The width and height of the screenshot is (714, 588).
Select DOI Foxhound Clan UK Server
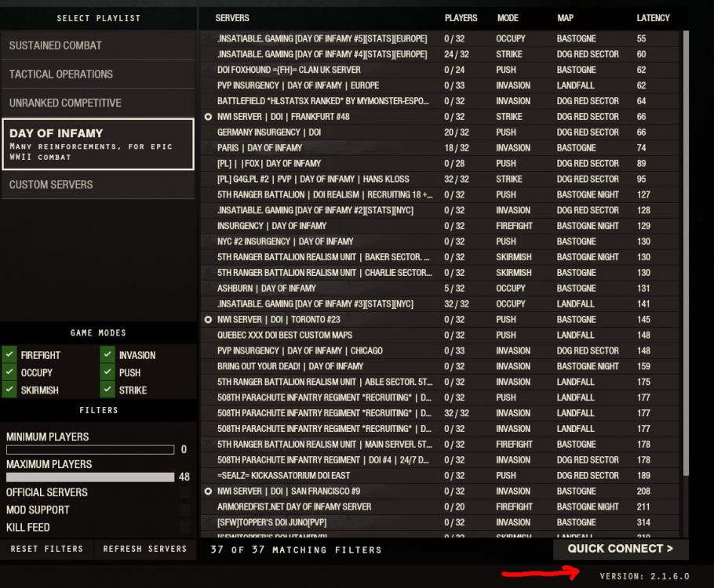point(439,70)
